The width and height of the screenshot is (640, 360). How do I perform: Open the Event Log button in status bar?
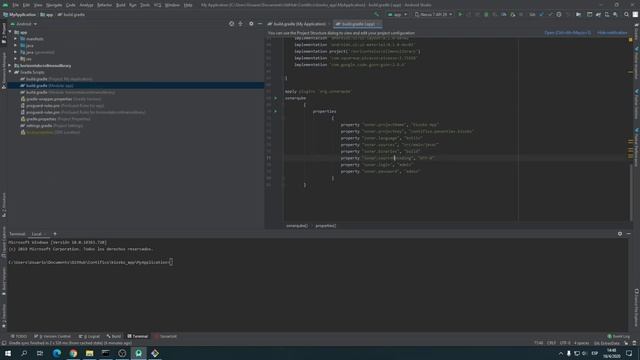coord(618,336)
